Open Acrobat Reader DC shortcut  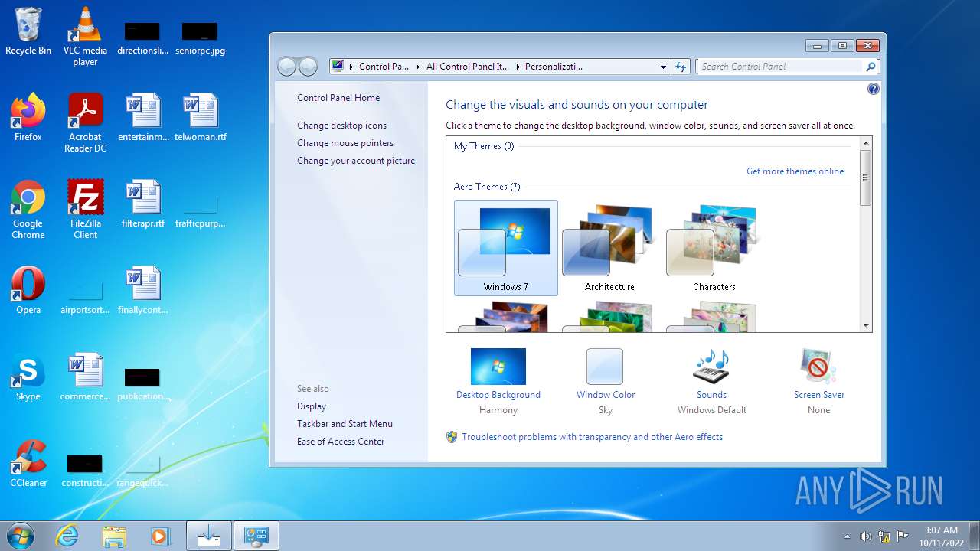click(x=85, y=122)
